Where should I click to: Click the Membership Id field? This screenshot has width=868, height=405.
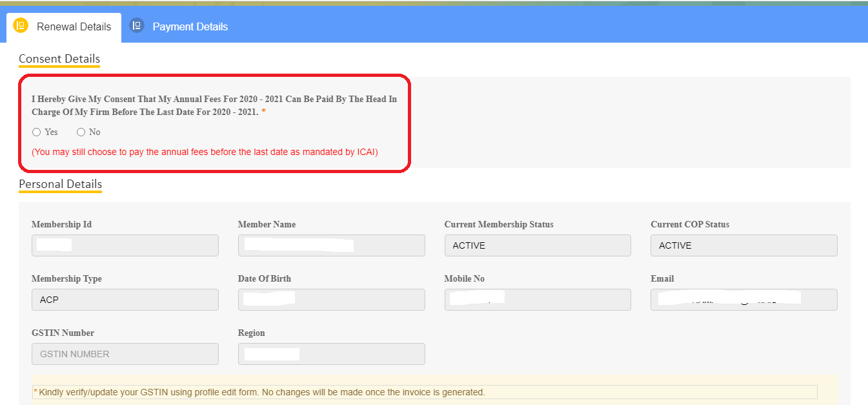pos(125,245)
